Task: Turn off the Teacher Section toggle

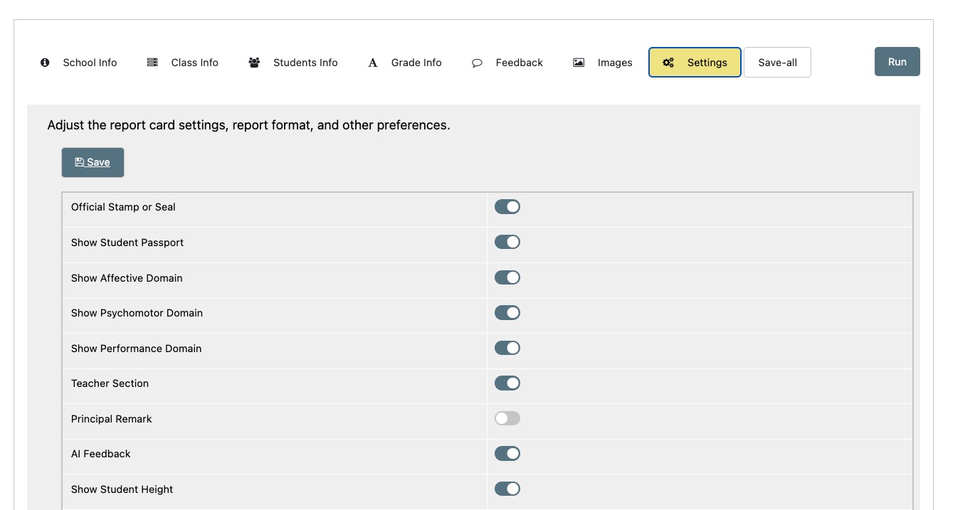Action: pyautogui.click(x=507, y=383)
